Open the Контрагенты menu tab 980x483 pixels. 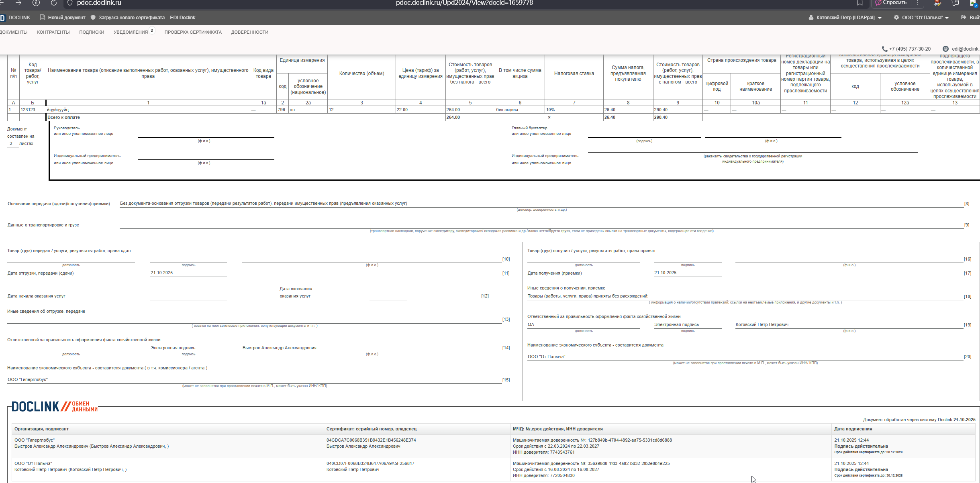coord(53,32)
